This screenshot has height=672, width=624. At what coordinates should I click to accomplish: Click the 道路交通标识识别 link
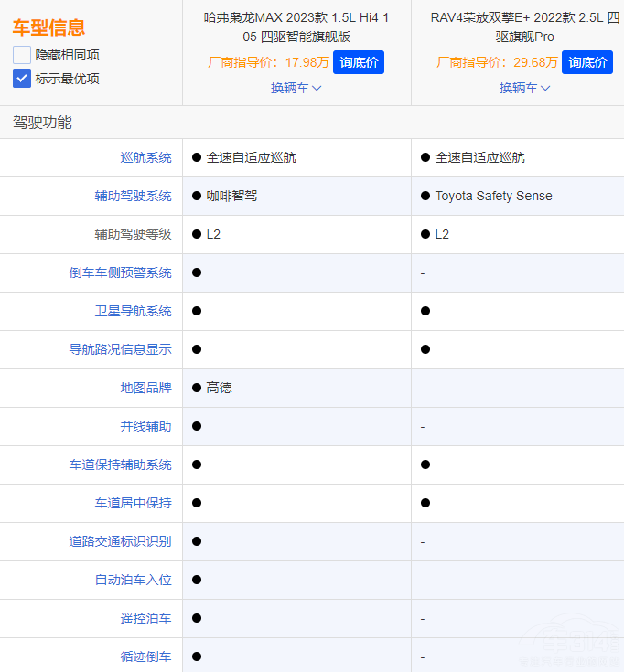click(x=120, y=541)
